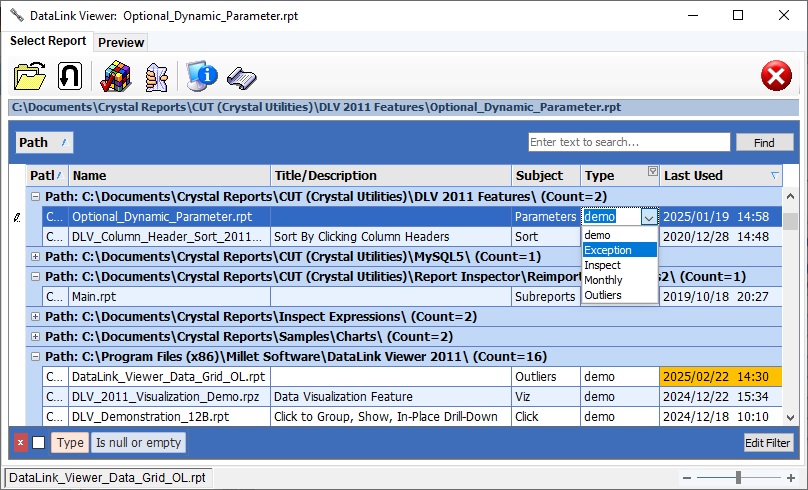Expand the Inspect Expressions path group
Image resolution: width=808 pixels, height=490 pixels.
(x=35, y=316)
